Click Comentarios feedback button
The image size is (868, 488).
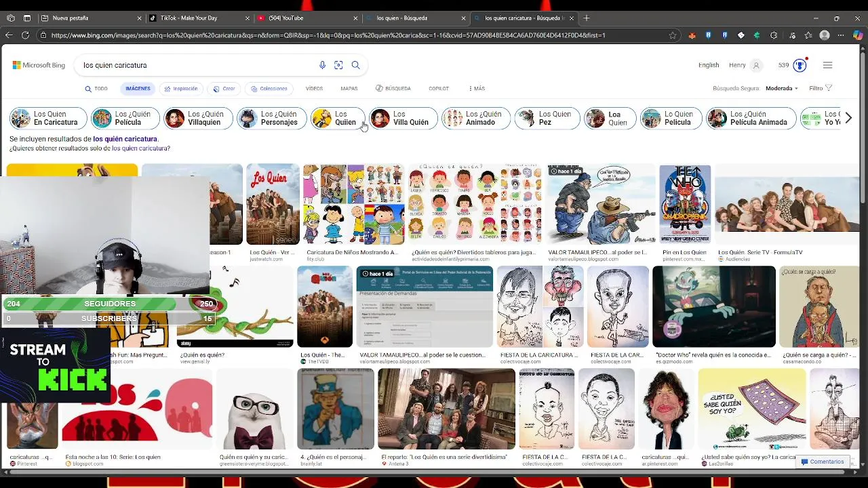click(822, 462)
